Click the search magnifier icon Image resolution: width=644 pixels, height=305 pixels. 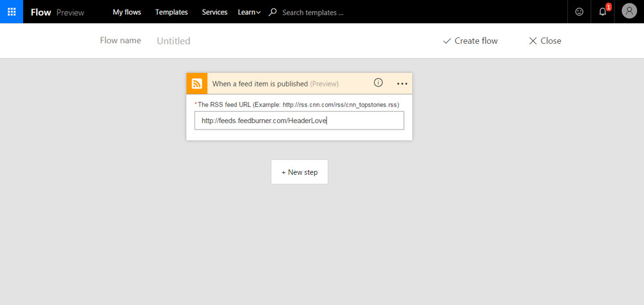pyautogui.click(x=272, y=12)
